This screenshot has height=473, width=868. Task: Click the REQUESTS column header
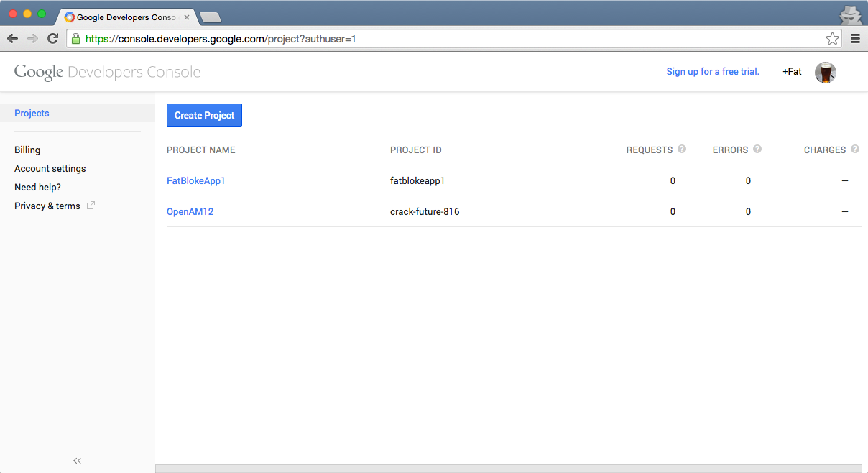tap(650, 150)
